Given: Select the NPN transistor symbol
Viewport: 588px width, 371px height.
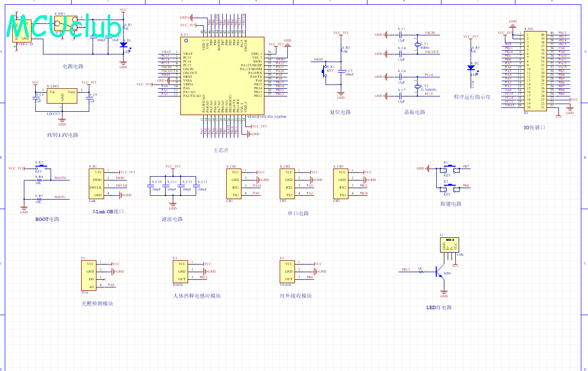Looking at the screenshot, I should coord(439,273).
